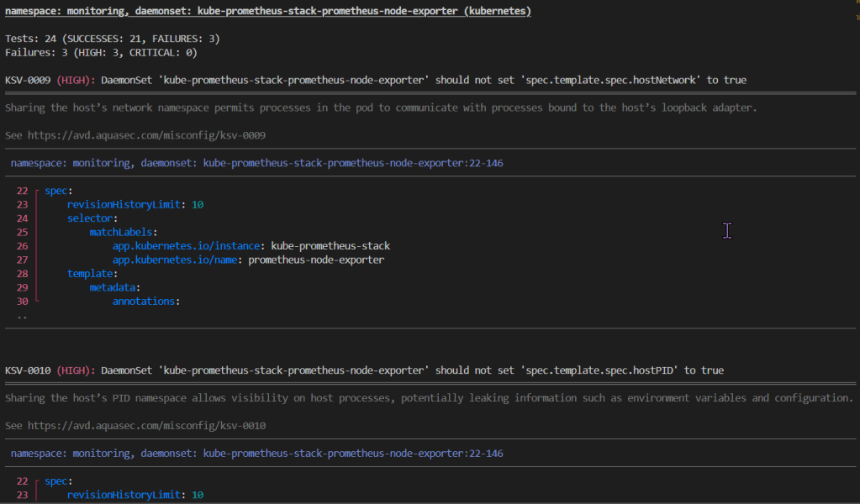Screen dimensions: 860x504
Task: Click 'spec:' on line 22 of the KSV-0010 snippet
Action: [x=59, y=481]
